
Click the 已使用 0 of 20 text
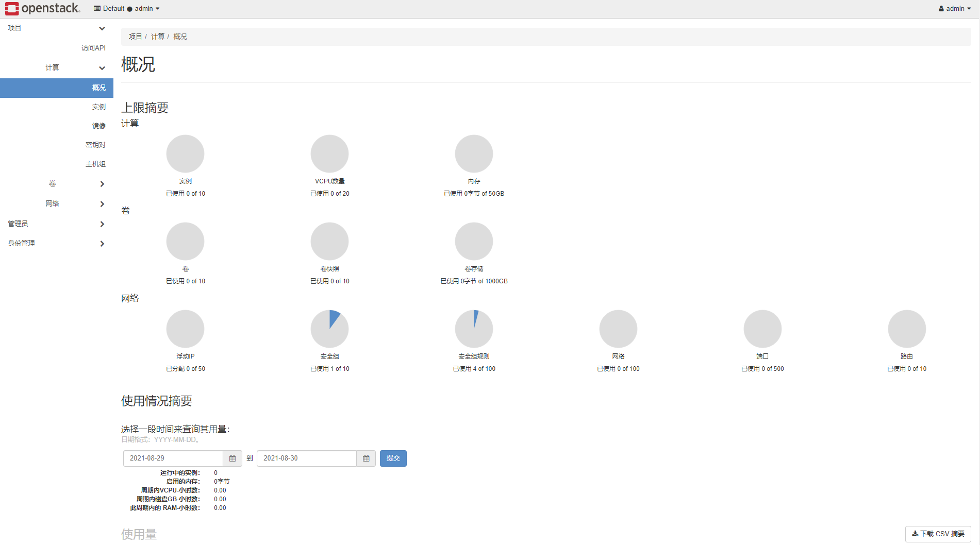[330, 194]
